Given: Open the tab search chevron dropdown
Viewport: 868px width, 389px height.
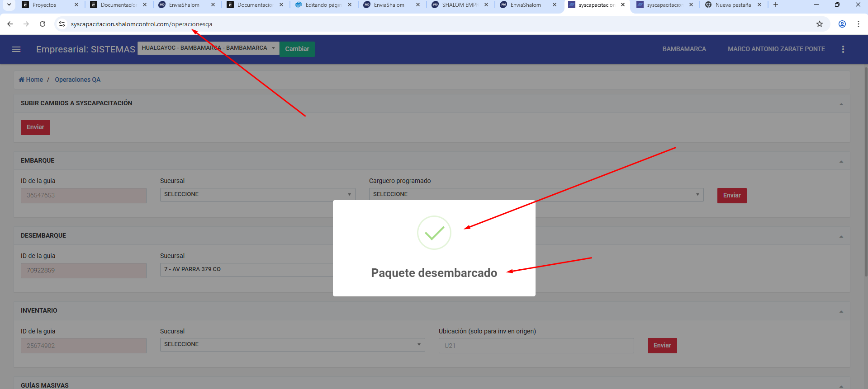Looking at the screenshot, I should 9,5.
